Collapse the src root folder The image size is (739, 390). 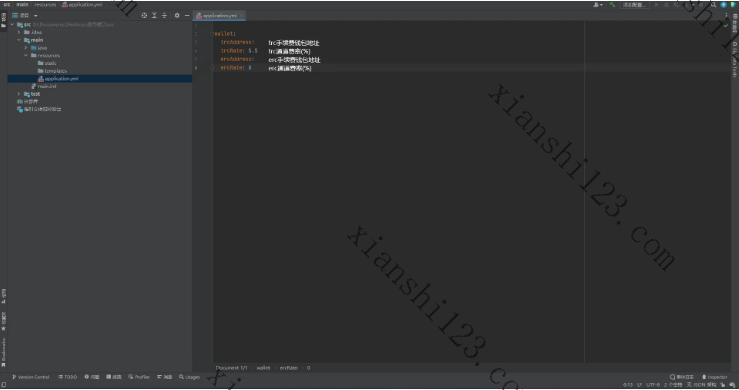tap(12, 25)
